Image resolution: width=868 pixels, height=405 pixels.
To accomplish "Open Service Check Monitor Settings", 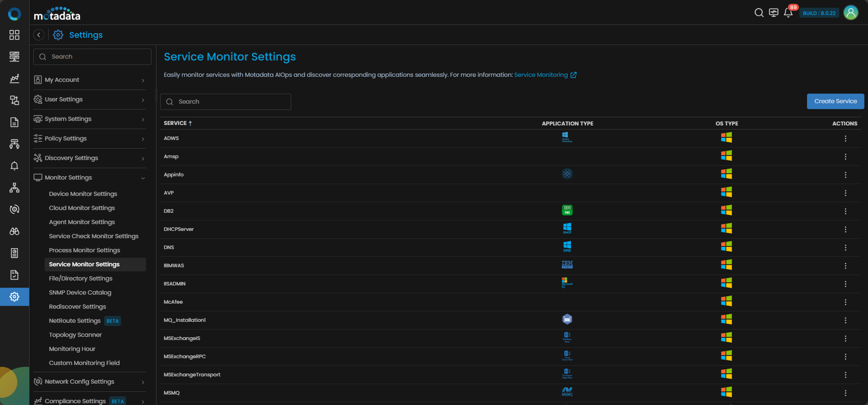I will pyautogui.click(x=94, y=236).
